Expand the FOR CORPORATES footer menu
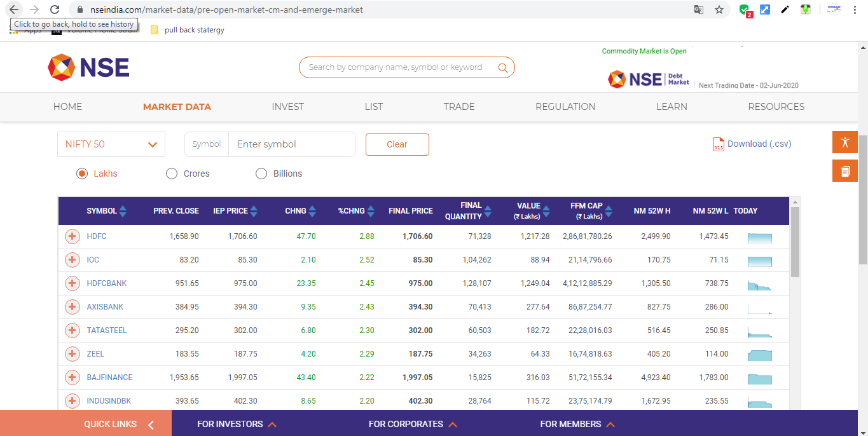 (x=413, y=424)
